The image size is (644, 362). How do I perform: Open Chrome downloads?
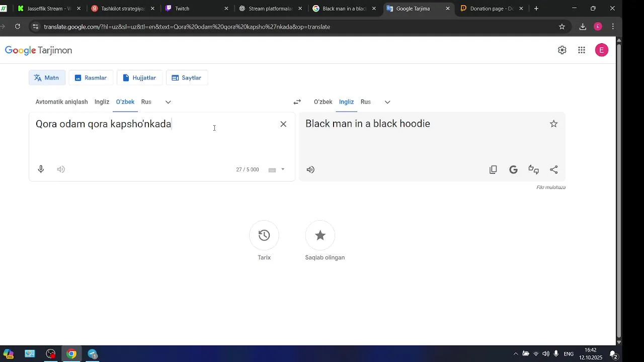pos(583,27)
